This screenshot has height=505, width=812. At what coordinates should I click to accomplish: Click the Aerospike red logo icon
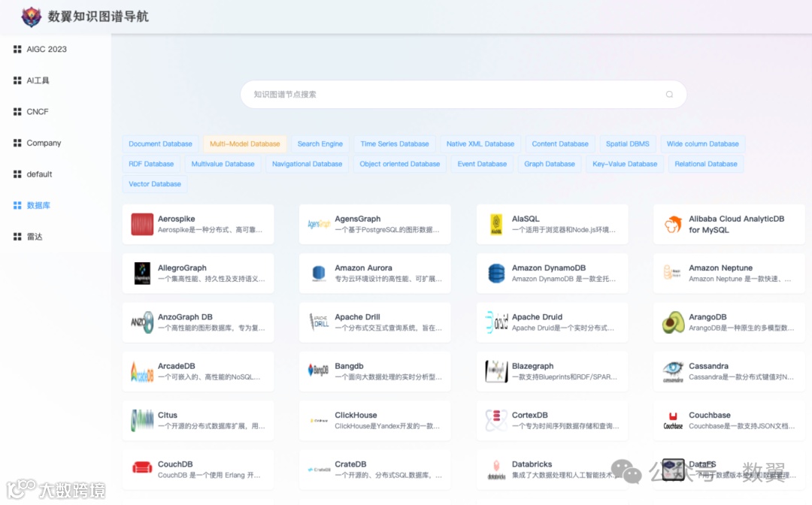click(x=142, y=224)
